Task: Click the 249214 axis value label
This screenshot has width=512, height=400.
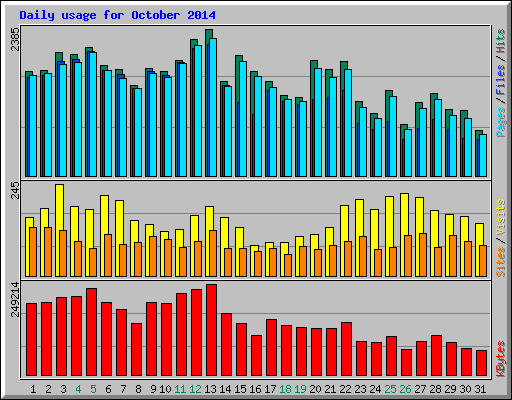Action: 15,299
